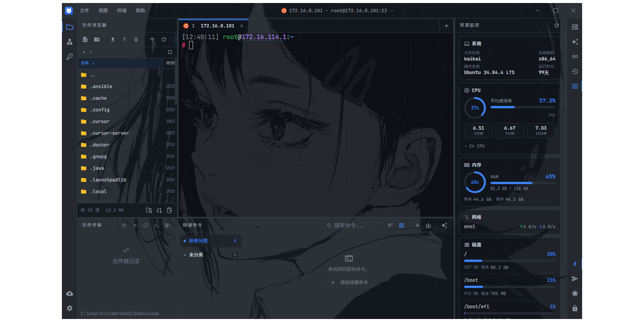Click the AI sparkle icon in quick commands
The width and height of the screenshot is (644, 322).
pyautogui.click(x=444, y=225)
